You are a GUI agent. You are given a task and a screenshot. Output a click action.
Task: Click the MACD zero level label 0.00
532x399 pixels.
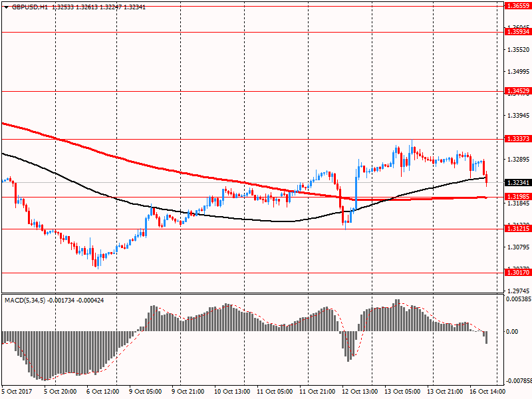(512, 331)
